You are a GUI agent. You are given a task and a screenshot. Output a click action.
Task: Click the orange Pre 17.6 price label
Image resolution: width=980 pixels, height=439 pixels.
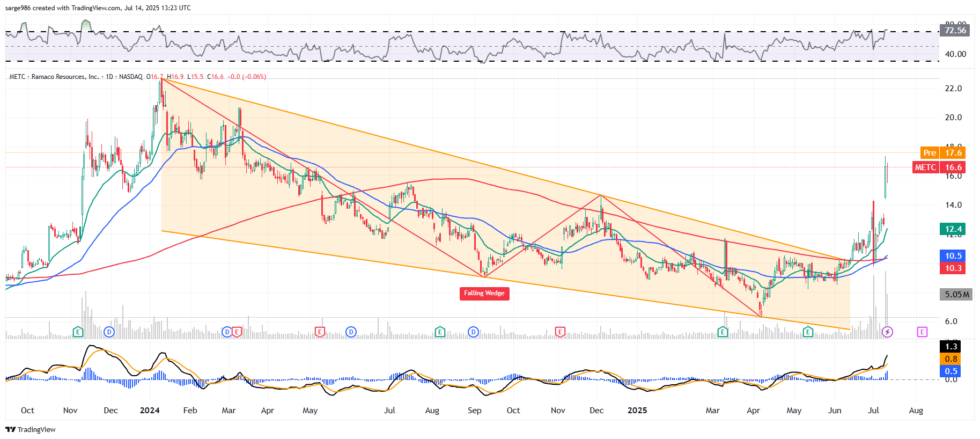942,153
